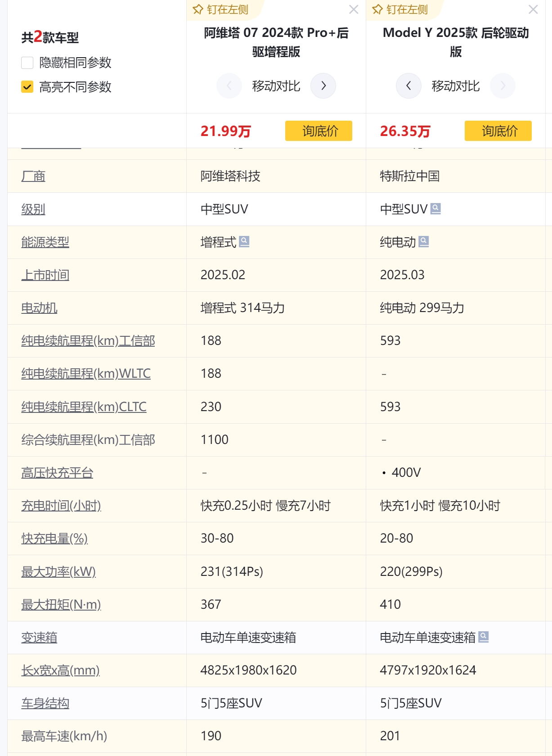
Task: Close the Model Y comparison column
Action: tap(533, 9)
